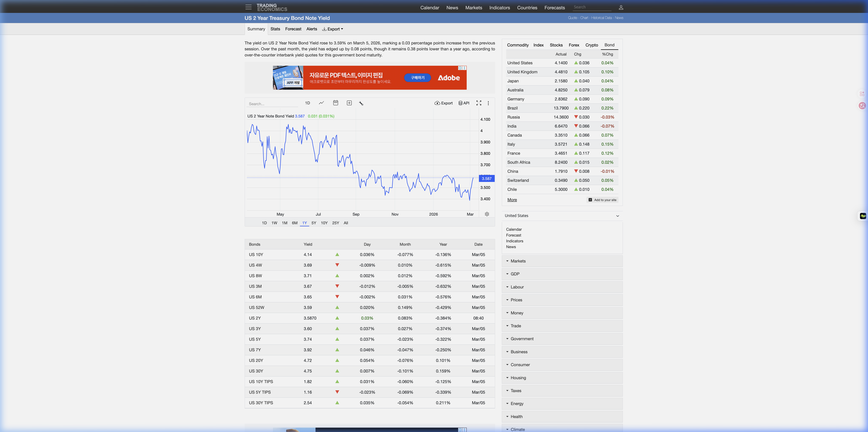Click the add comparison plus icon
This screenshot has width=868, height=432.
tap(349, 103)
